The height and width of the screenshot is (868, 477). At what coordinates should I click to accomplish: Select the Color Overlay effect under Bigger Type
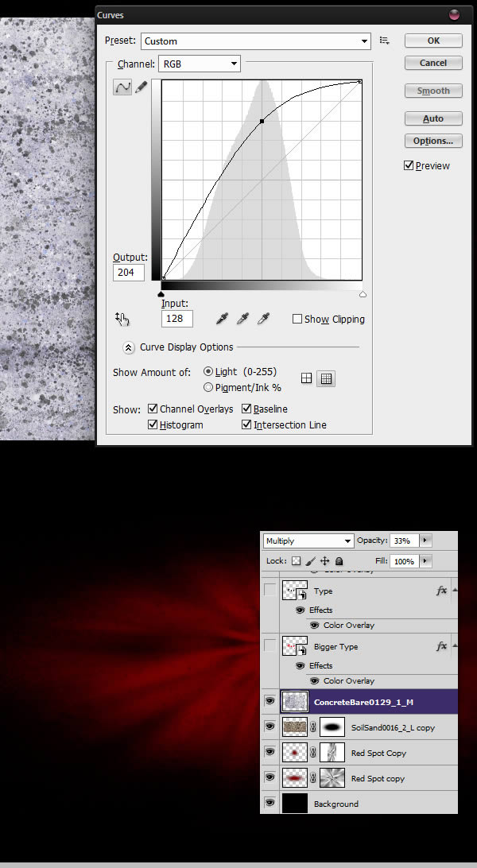point(349,681)
